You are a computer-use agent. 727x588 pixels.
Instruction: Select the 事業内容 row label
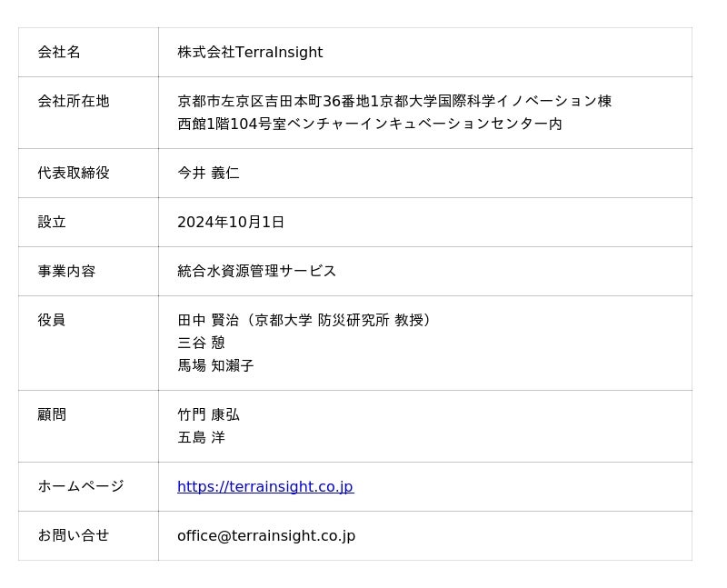tap(66, 271)
